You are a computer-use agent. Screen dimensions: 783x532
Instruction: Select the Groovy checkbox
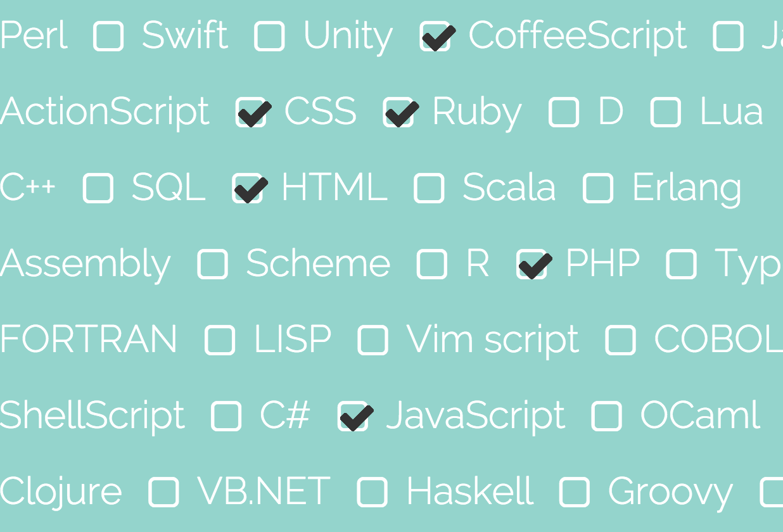(575, 492)
